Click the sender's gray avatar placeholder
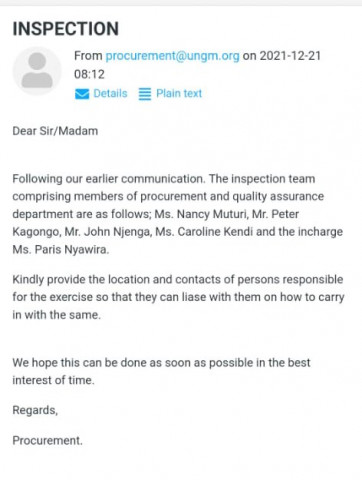This screenshot has height=480, width=362. click(x=37, y=71)
